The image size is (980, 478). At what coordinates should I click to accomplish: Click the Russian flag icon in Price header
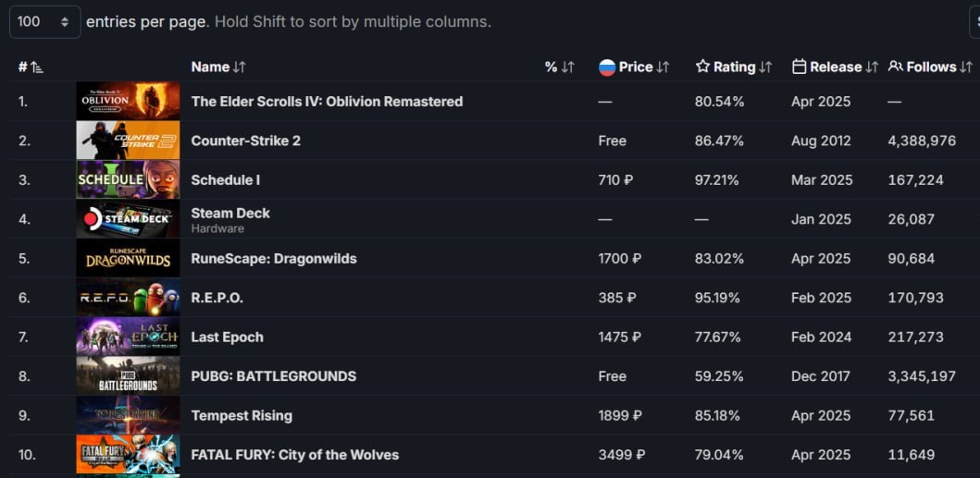(x=607, y=67)
